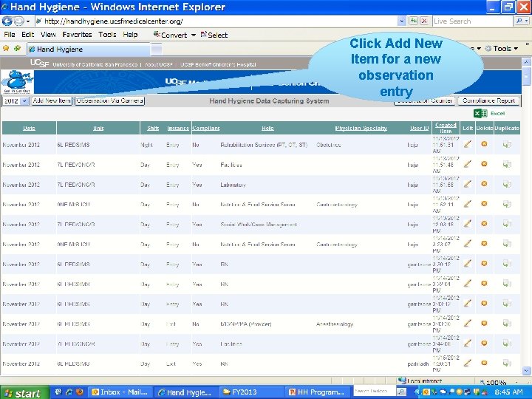Sort by User ID column header
Viewport: 532px width, 399px height.
click(420, 129)
